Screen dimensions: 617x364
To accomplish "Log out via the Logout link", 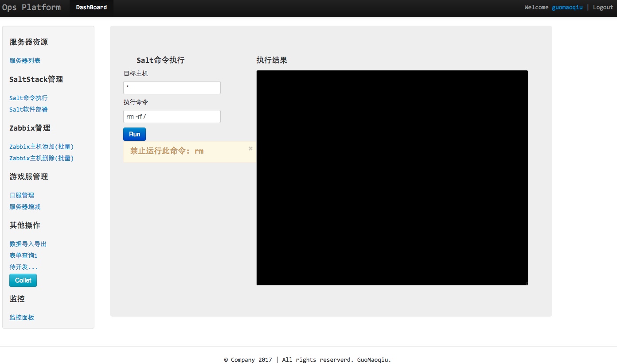I will [603, 7].
